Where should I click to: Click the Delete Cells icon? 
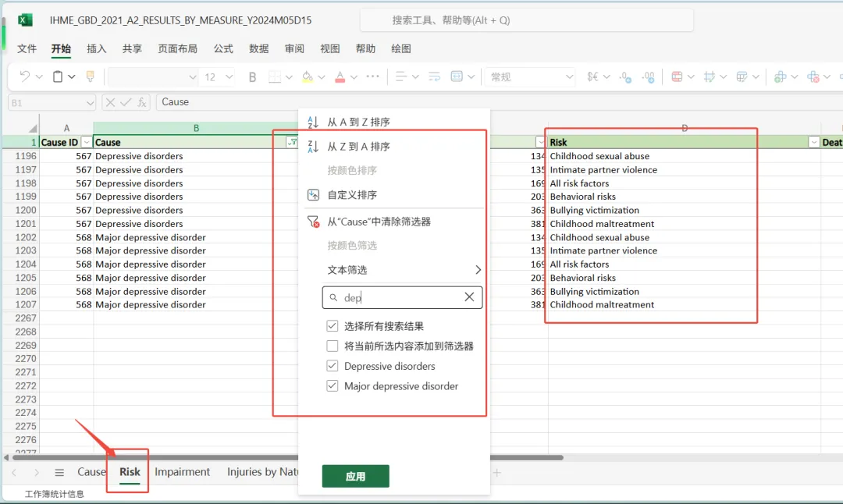813,76
